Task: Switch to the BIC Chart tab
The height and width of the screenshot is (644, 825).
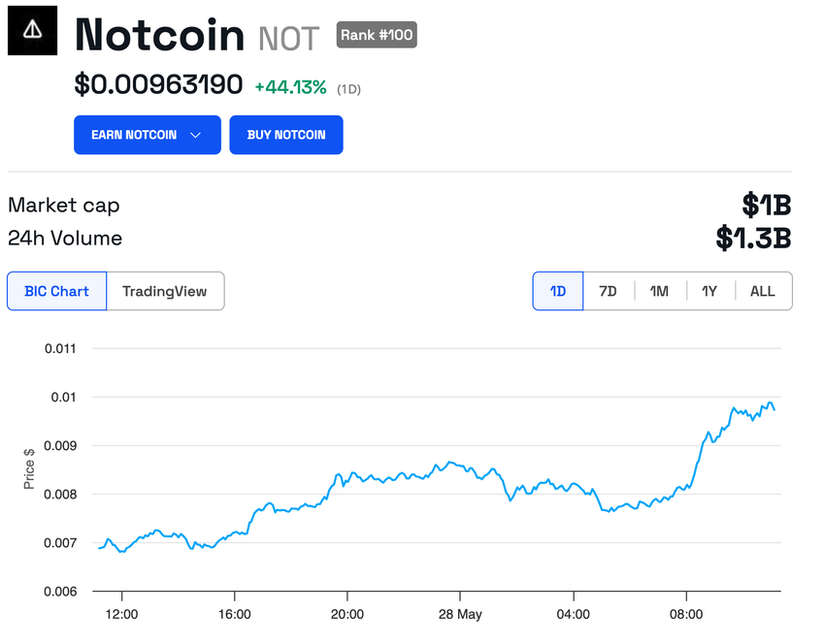Action: coord(56,291)
